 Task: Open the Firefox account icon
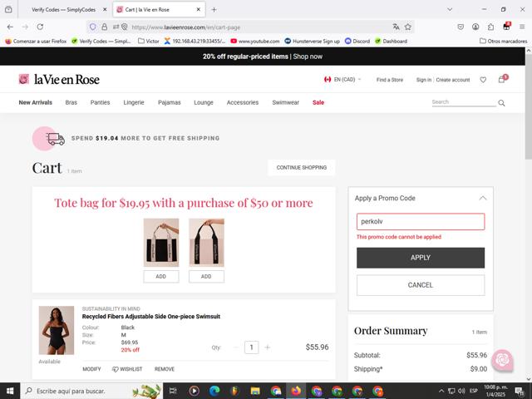click(x=475, y=27)
